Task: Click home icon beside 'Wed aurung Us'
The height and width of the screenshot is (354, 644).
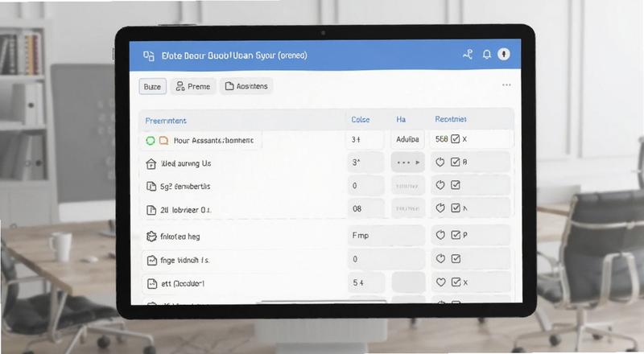Action: (151, 164)
